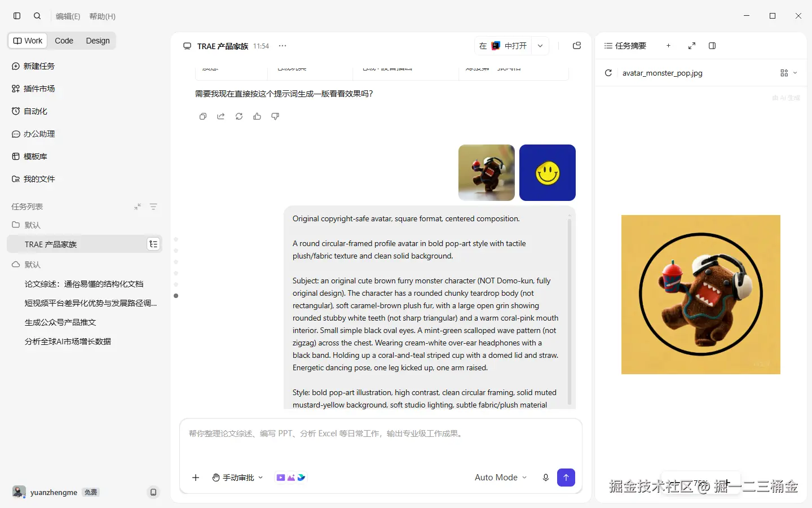Select the 任务摘要 tab

click(x=625, y=46)
